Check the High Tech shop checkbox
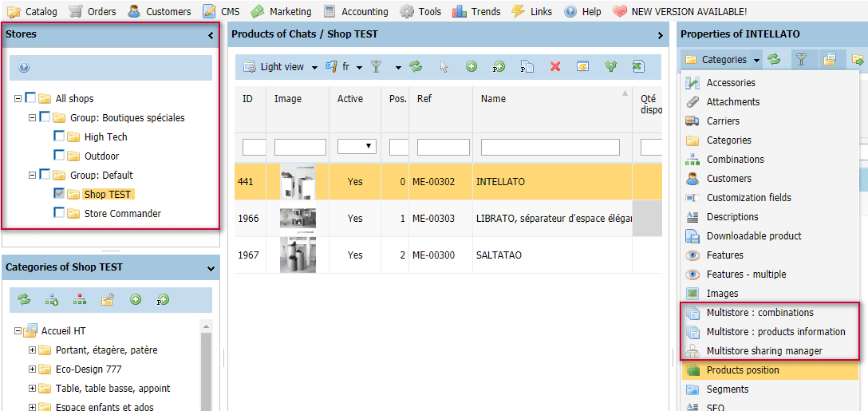 coord(59,136)
